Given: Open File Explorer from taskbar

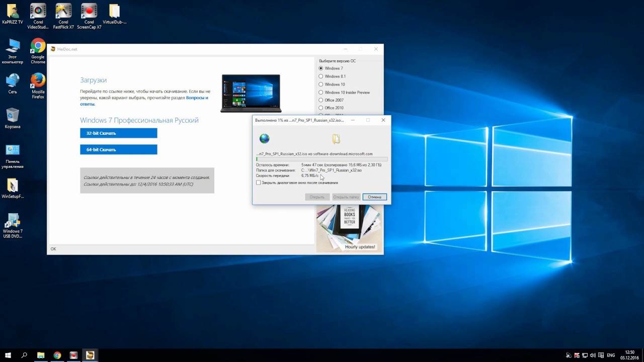Looking at the screenshot, I should coord(41,355).
